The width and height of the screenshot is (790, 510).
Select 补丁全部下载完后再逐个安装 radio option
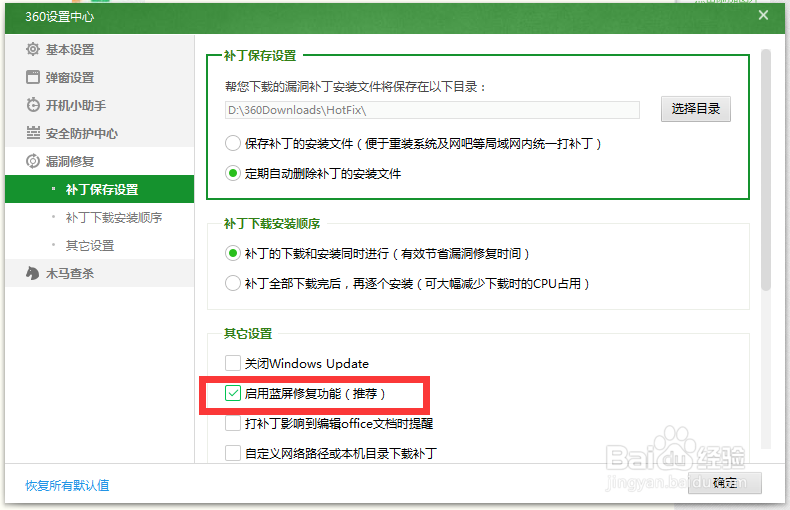point(233,283)
